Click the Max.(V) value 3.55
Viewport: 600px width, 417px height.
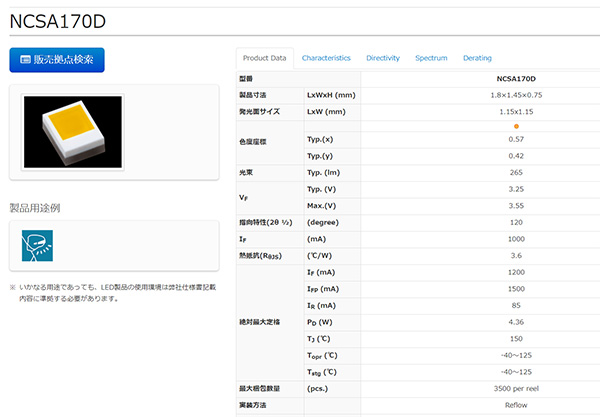[x=516, y=206]
